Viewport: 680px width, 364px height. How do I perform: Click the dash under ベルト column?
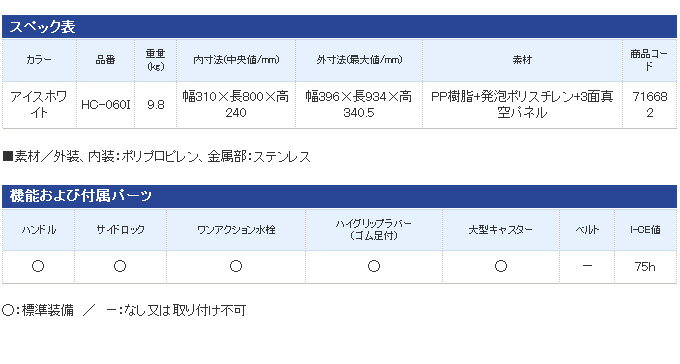coord(587,266)
